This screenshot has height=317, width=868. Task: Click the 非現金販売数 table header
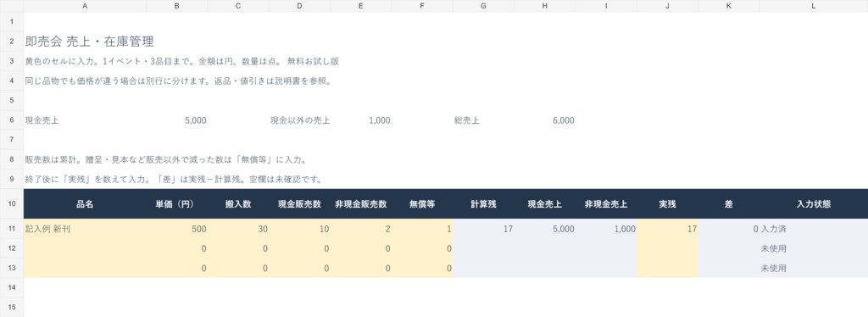[361, 204]
